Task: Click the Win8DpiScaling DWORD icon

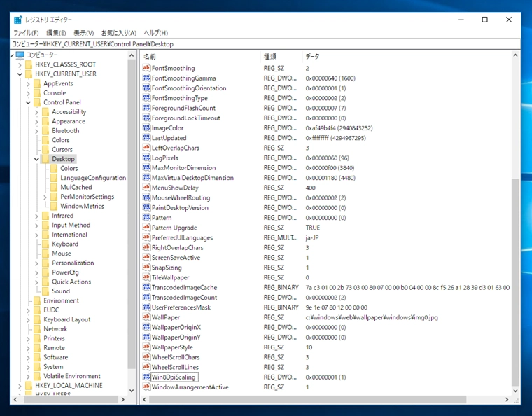Action: (x=146, y=377)
